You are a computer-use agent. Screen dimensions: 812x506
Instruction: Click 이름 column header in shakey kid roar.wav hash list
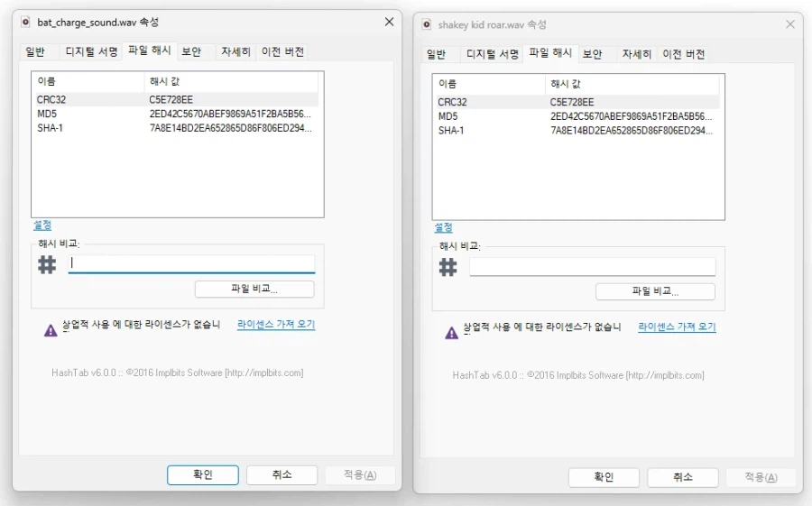click(489, 85)
